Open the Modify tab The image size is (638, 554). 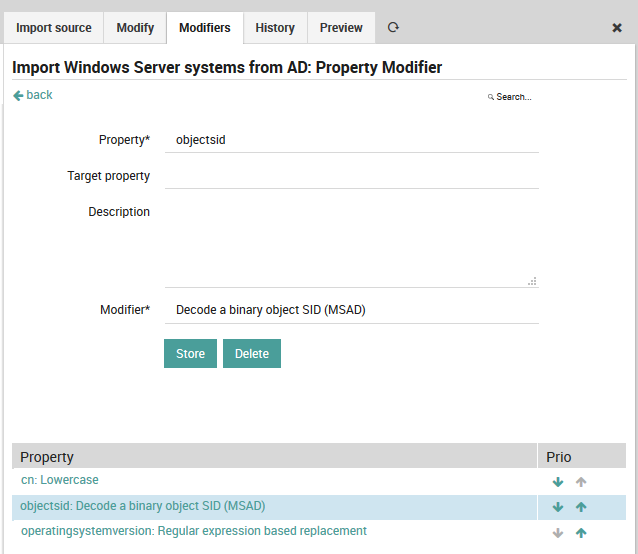click(135, 28)
